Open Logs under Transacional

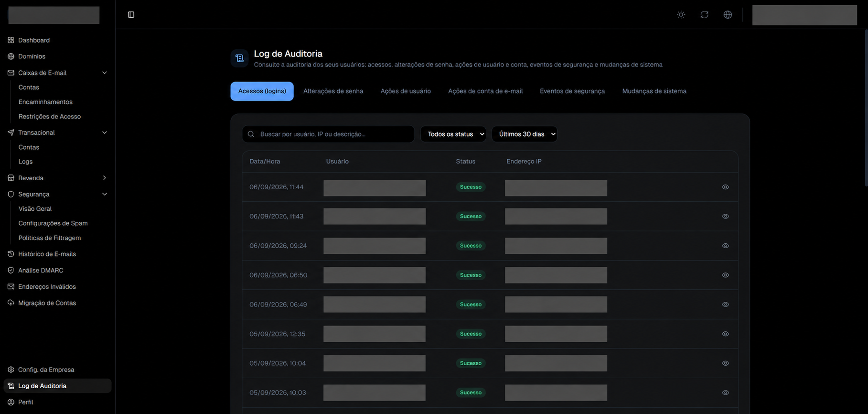point(25,162)
